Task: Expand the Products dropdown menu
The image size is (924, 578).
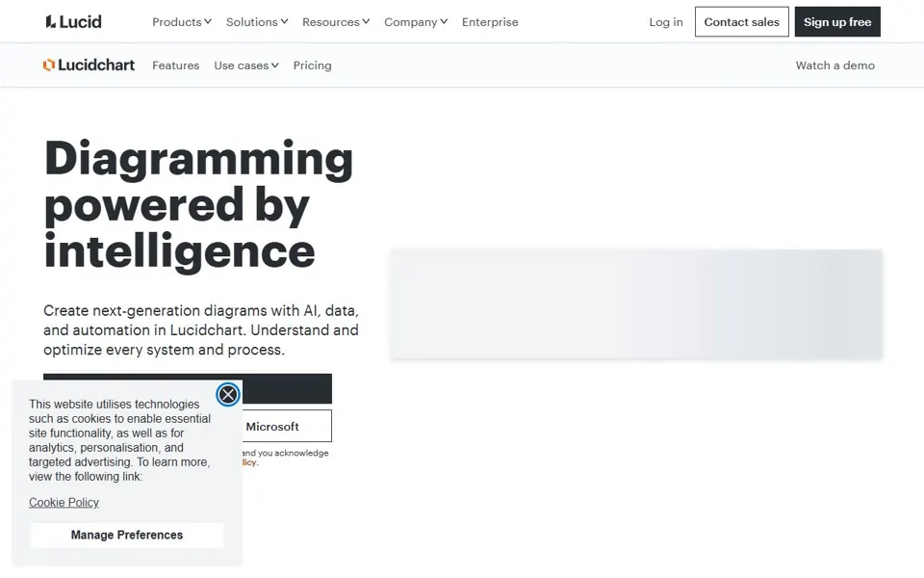Action: [182, 22]
